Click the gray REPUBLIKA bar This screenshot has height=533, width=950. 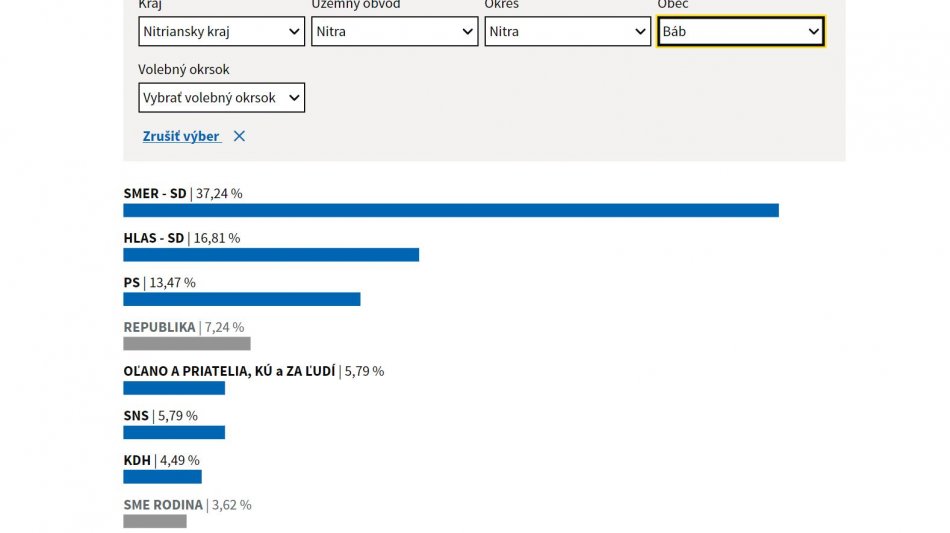(186, 344)
